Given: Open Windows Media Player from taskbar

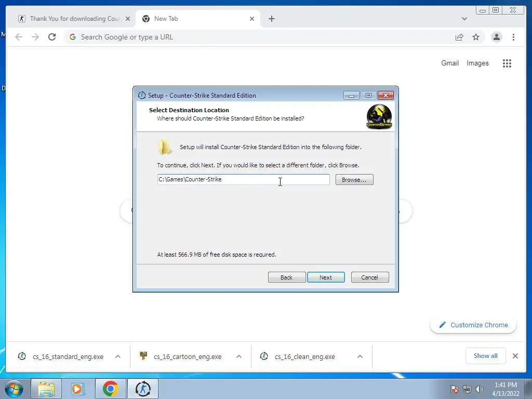Looking at the screenshot, I should tap(77, 389).
